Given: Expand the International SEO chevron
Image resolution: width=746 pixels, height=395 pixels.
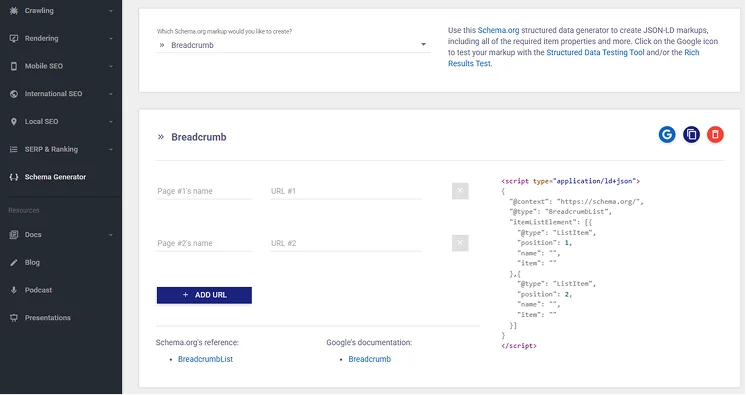Looking at the screenshot, I should click(x=111, y=94).
